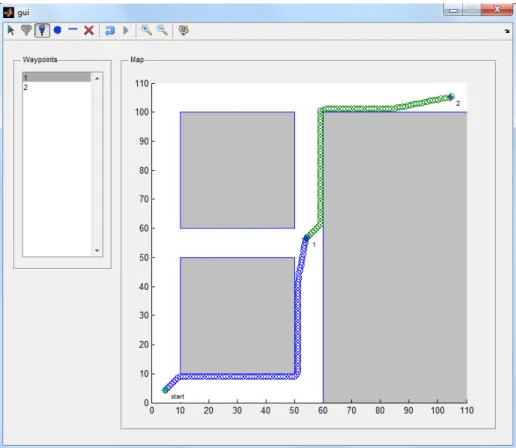Click the Waypoints list scroll down arrow
This screenshot has width=516, height=448.
tap(97, 250)
